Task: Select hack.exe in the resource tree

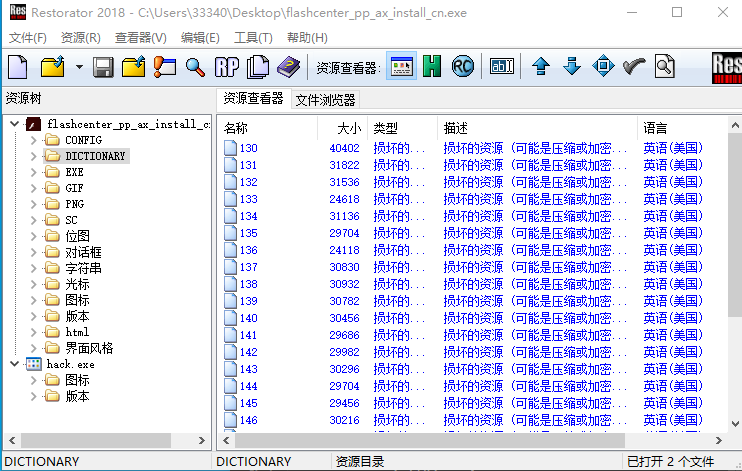Action: 71,364
